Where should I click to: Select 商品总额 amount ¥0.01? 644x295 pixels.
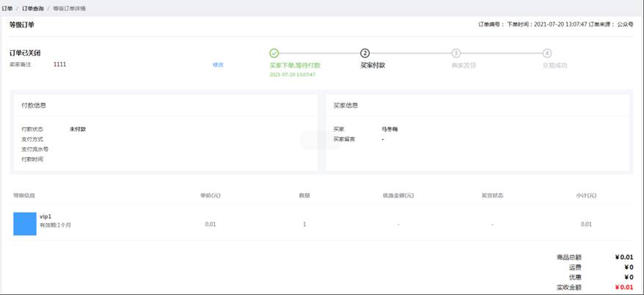tap(624, 257)
